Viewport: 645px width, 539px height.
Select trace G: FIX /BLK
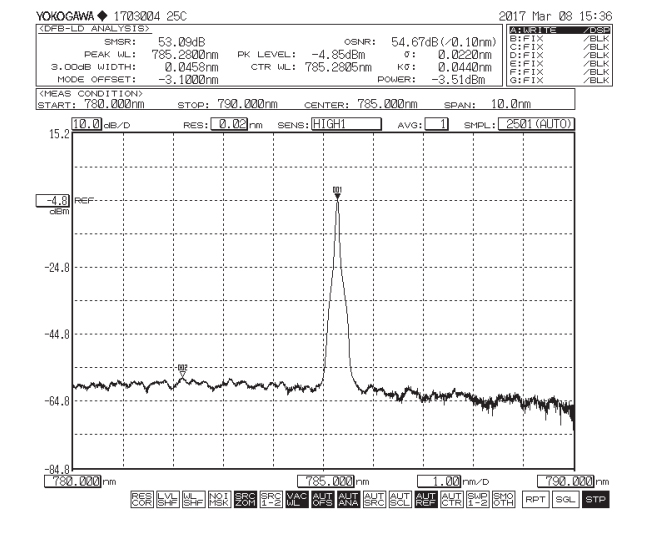point(559,80)
